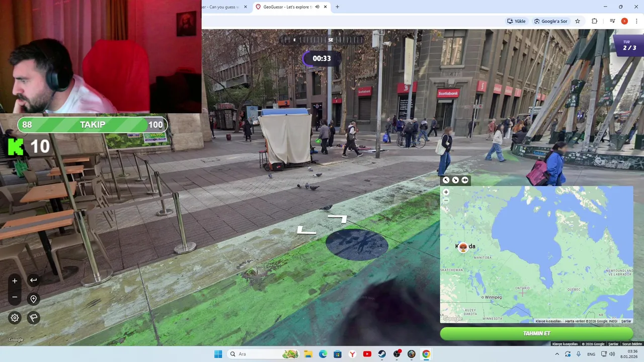The image size is (644, 362).
Task: Move forward using the street view arrow
Action: click(337, 219)
